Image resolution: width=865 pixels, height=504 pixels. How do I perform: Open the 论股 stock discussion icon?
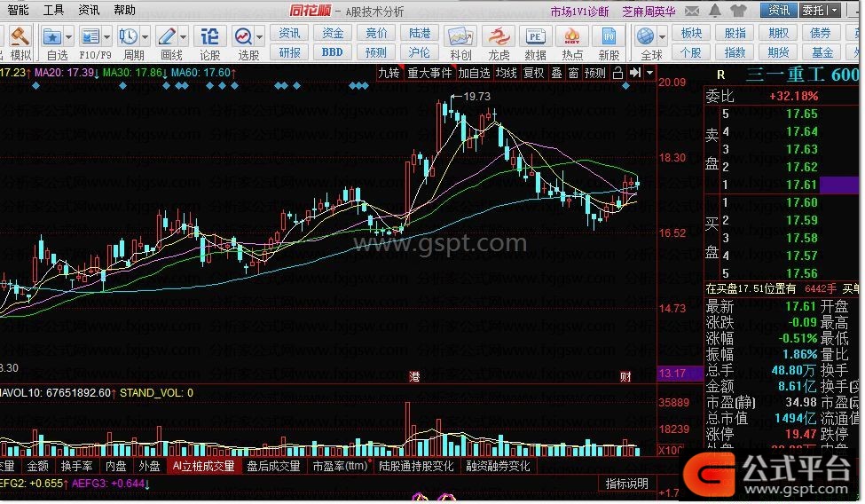click(x=209, y=37)
